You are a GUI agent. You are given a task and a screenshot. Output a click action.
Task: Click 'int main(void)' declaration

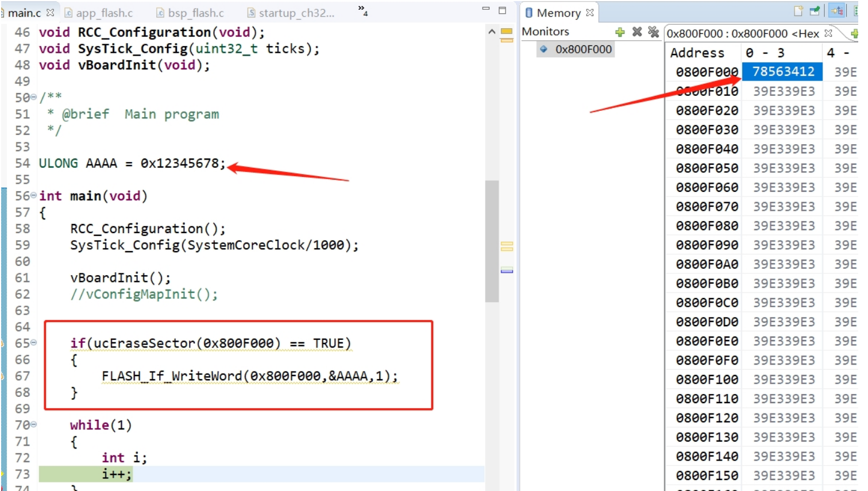click(x=93, y=196)
